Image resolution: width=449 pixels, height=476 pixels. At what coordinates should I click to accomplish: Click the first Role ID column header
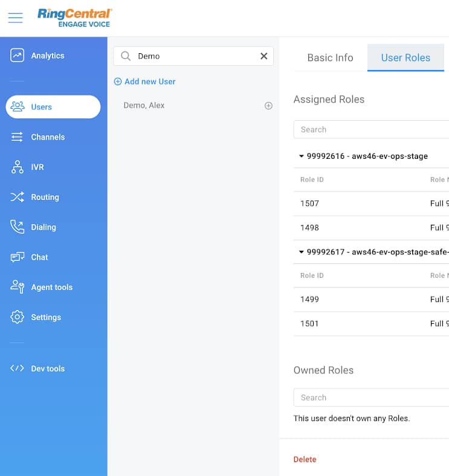click(312, 180)
